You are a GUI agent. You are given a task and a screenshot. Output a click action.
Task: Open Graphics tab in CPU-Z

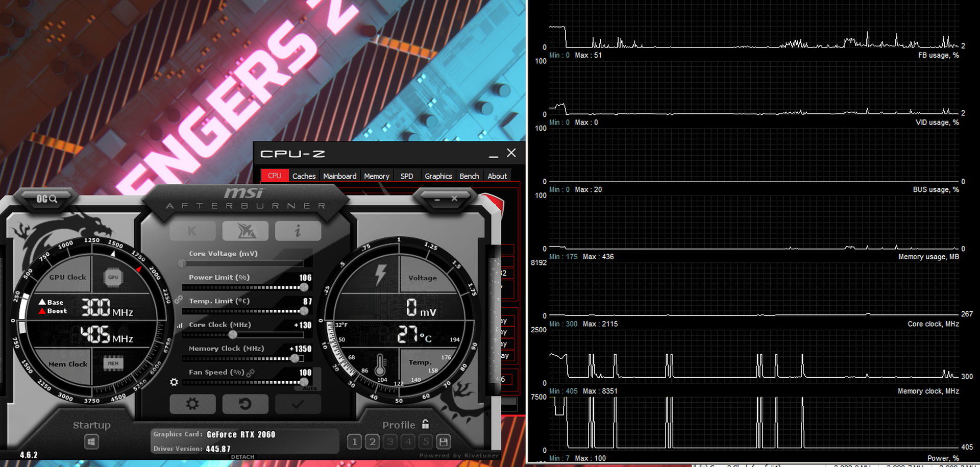click(x=438, y=176)
